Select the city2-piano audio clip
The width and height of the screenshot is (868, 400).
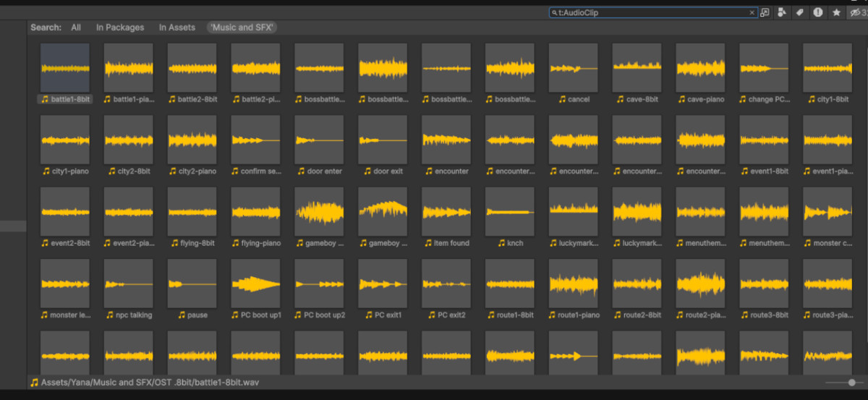coord(192,146)
